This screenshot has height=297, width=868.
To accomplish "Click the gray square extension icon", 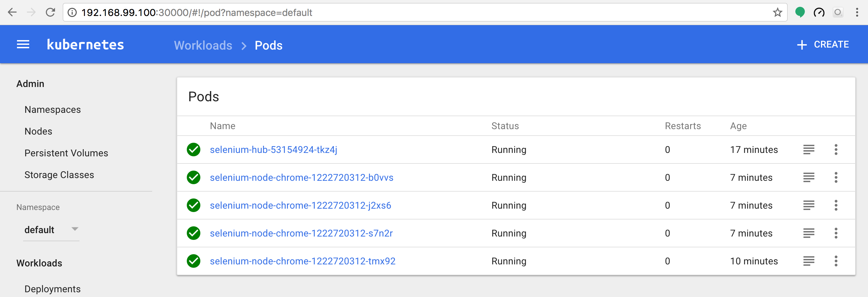I will point(838,13).
